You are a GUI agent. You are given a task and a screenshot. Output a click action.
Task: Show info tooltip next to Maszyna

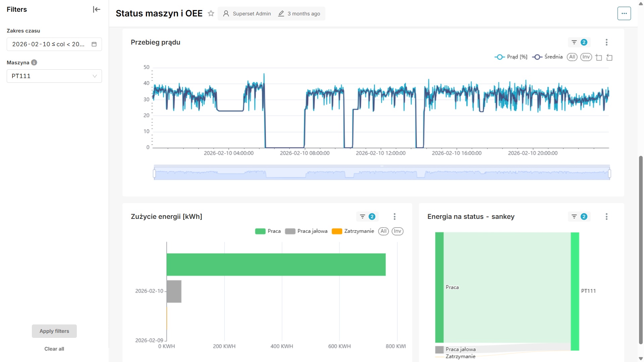pos(34,62)
